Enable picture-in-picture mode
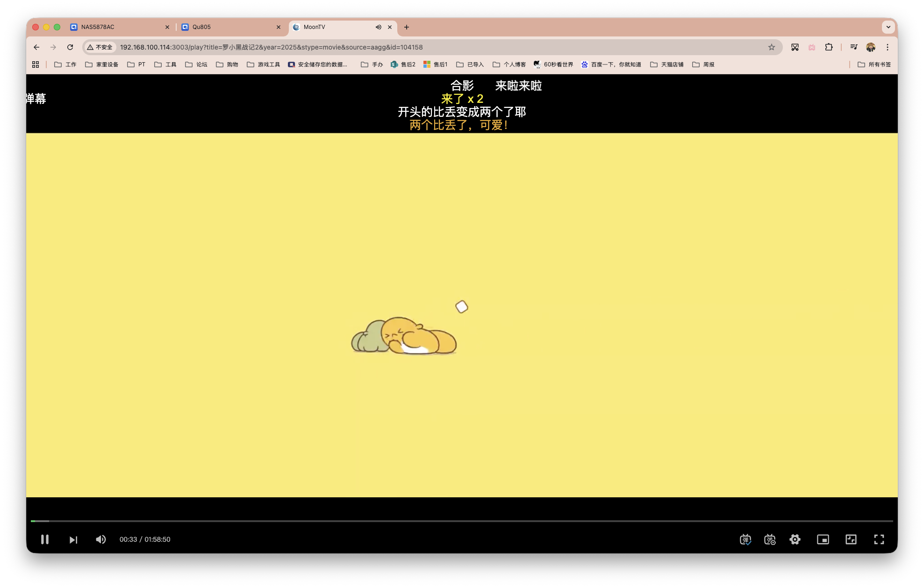Image resolution: width=924 pixels, height=588 pixels. (x=823, y=539)
